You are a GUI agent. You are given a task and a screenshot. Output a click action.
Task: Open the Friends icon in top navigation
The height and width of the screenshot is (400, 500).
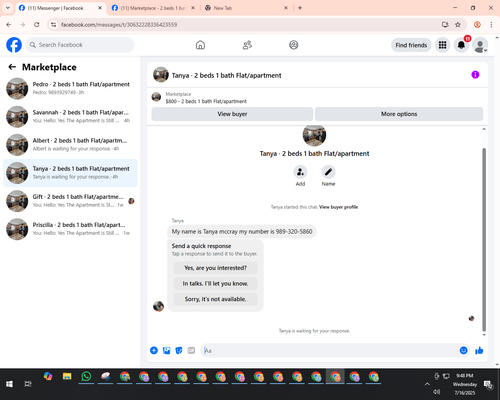[247, 45]
